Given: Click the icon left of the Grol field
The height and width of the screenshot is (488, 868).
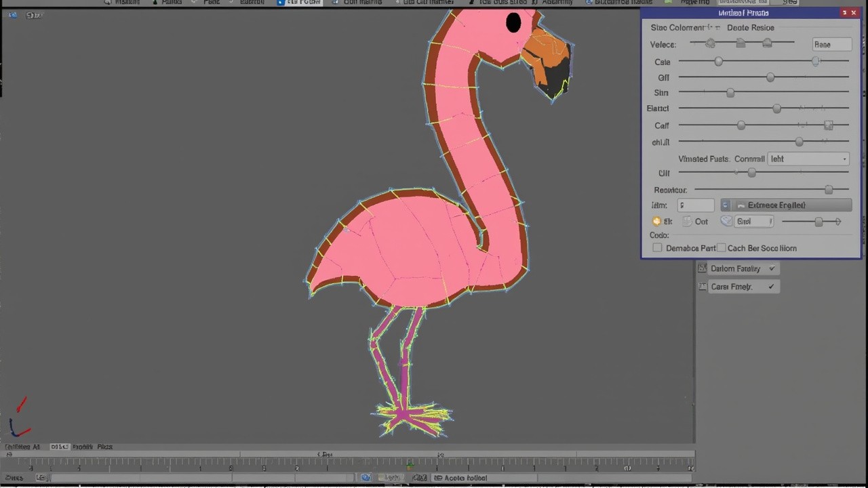Looking at the screenshot, I should (x=726, y=222).
